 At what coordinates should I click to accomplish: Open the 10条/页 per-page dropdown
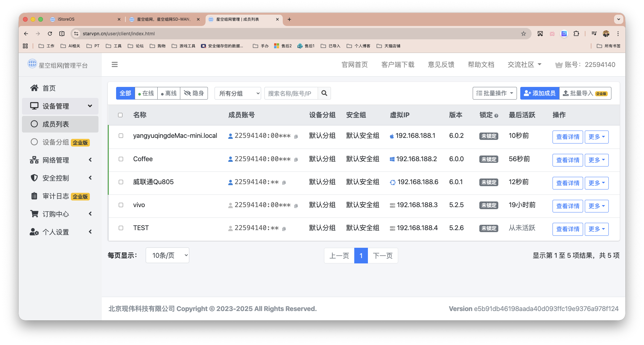pos(167,255)
